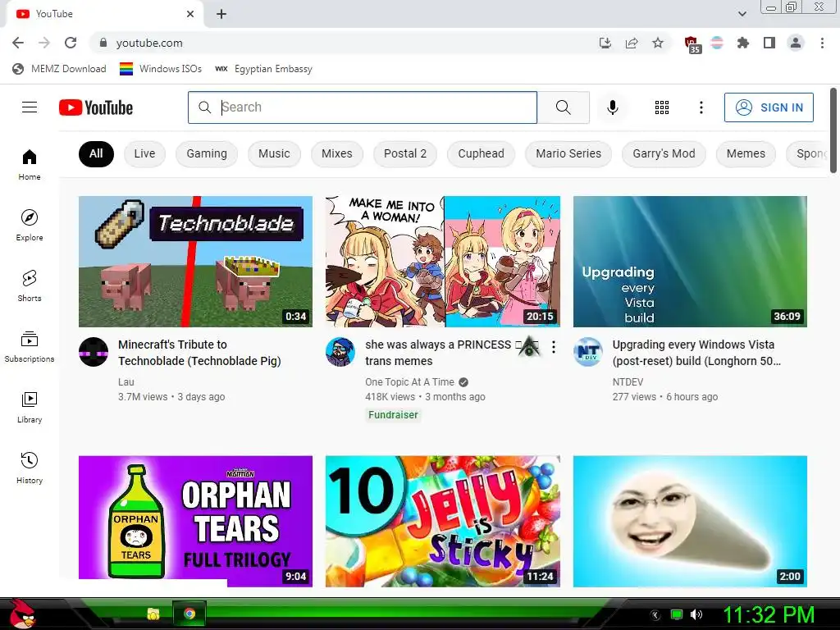Select the Postal 2 filter chip
The image size is (840, 630).
coord(405,153)
